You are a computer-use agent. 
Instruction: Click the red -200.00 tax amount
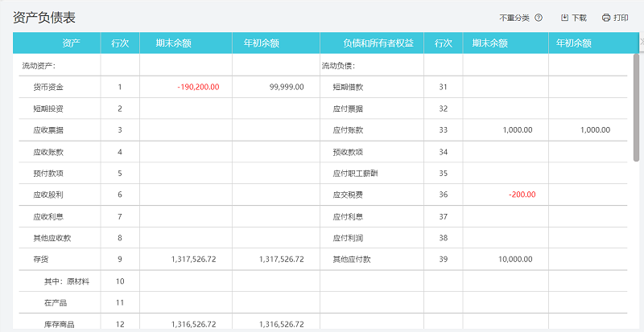coord(522,195)
